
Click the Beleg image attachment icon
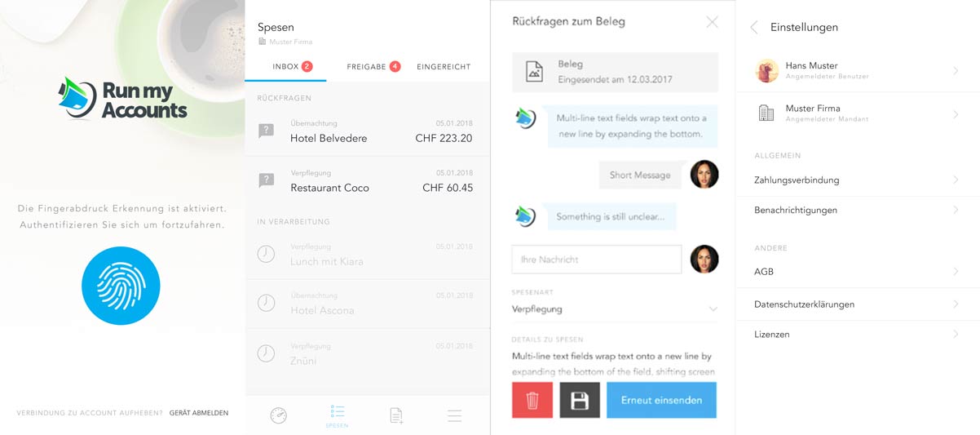tap(534, 72)
